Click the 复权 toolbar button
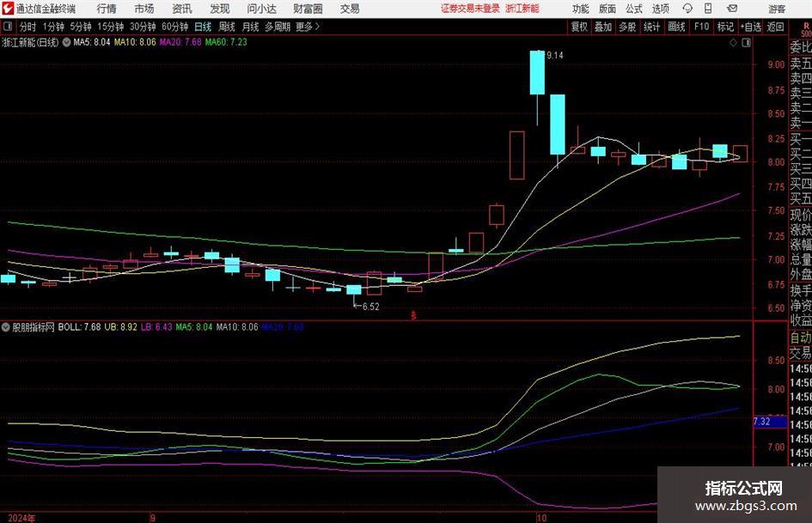The image size is (812, 523). tap(579, 27)
